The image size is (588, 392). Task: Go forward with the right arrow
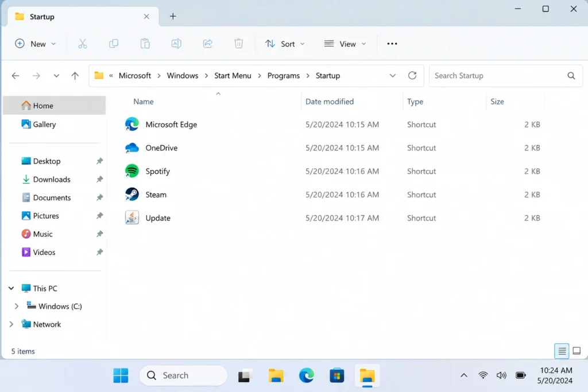click(x=36, y=76)
